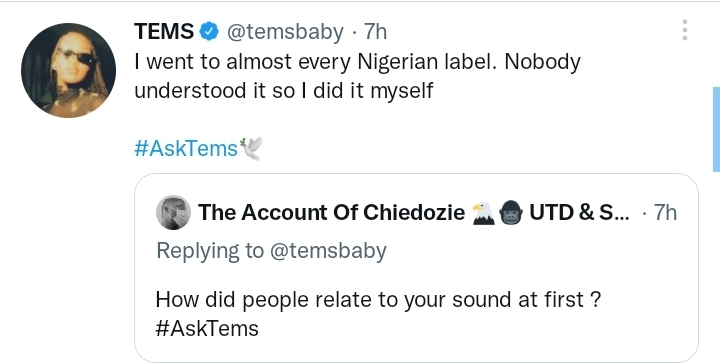Open the quoted tweet question text
The width and height of the screenshot is (720, 364).
tap(378, 300)
